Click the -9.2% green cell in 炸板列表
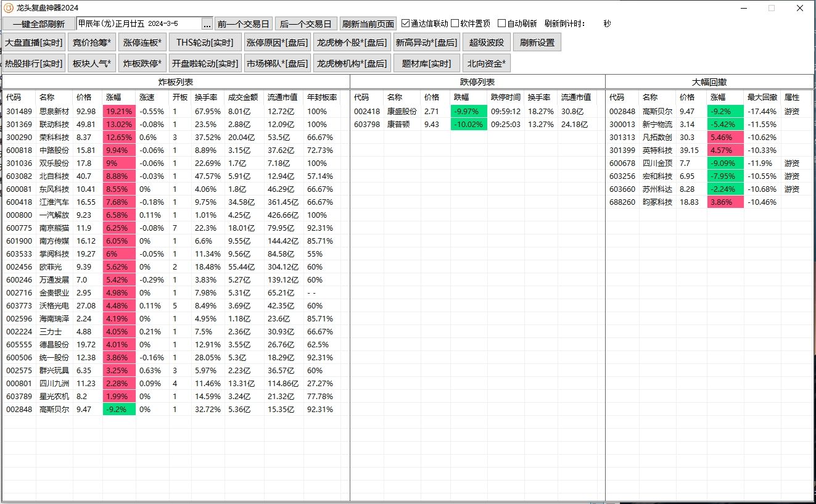Image resolution: width=816 pixels, height=504 pixels. coord(119,410)
